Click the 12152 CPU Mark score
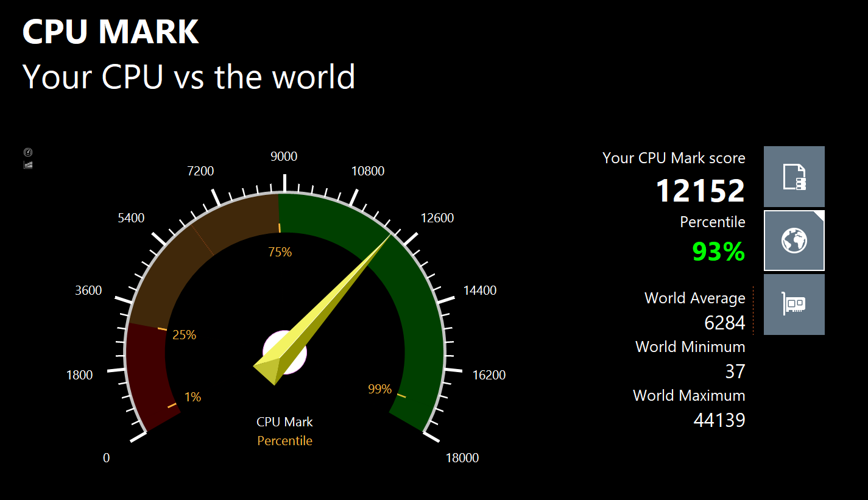The image size is (868, 500). click(700, 191)
